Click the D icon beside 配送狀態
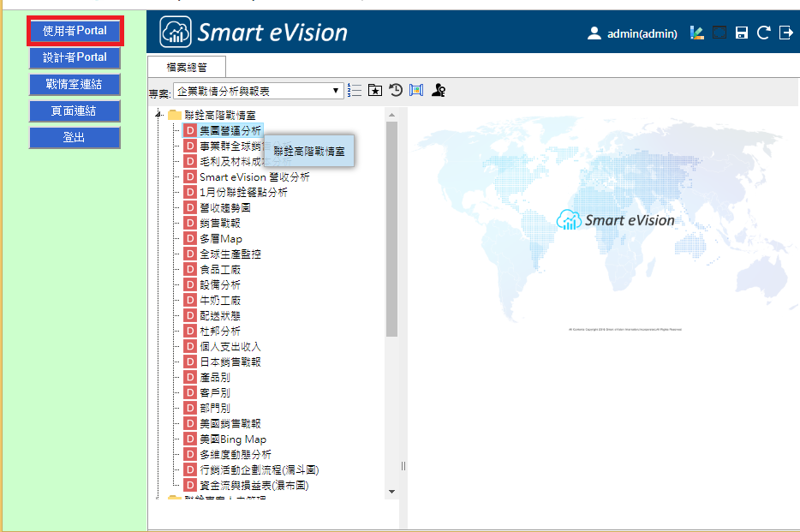 190,315
